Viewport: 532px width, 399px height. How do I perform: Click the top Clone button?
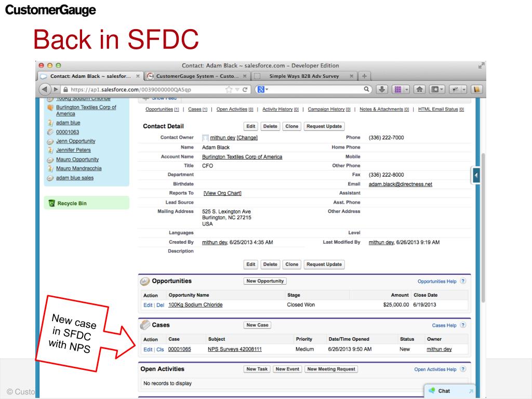pos(292,126)
